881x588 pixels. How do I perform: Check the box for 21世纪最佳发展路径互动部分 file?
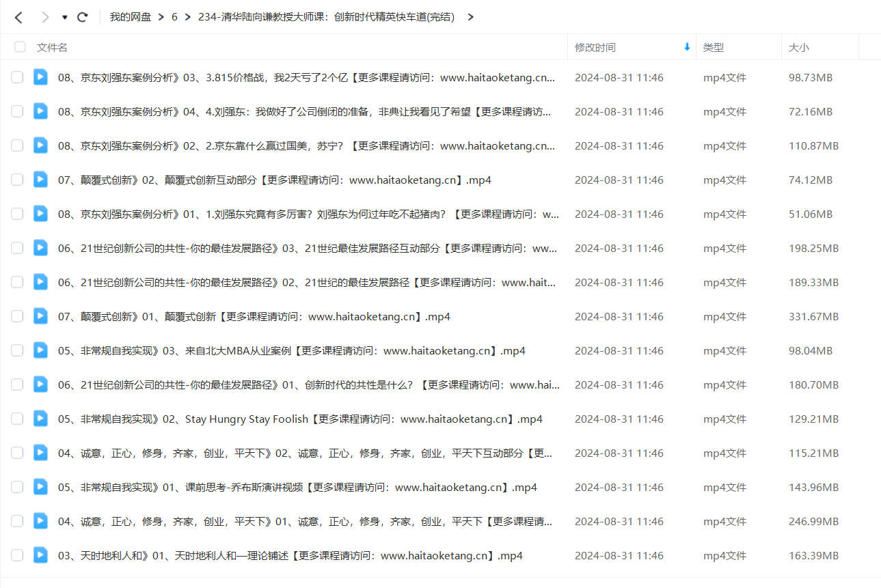click(x=17, y=248)
